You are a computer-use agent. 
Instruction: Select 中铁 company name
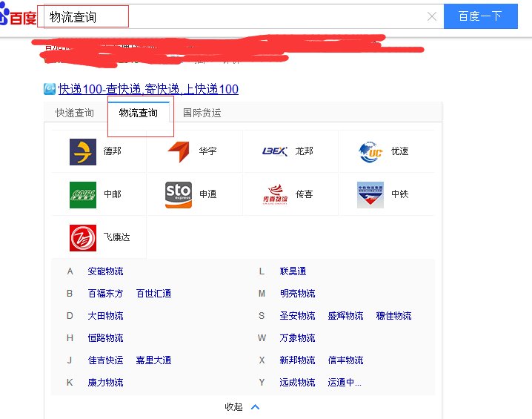(x=399, y=194)
